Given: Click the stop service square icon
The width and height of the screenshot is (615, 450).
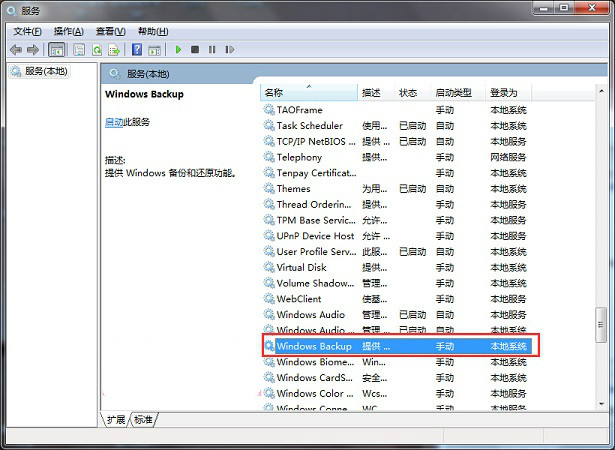Looking at the screenshot, I should (x=195, y=49).
